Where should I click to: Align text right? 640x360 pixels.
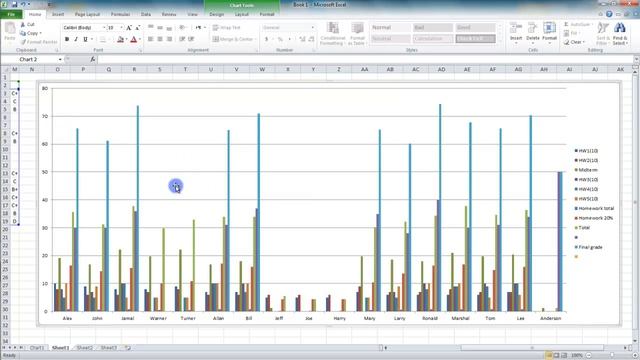click(169, 39)
